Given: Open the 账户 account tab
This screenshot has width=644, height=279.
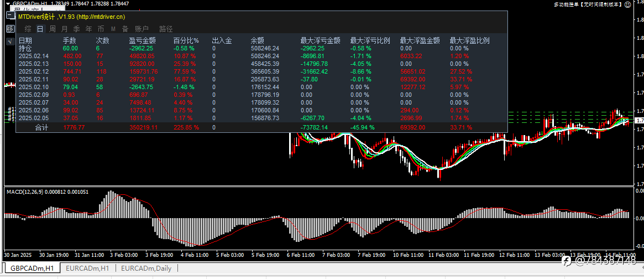Looking at the screenshot, I should (x=142, y=29).
